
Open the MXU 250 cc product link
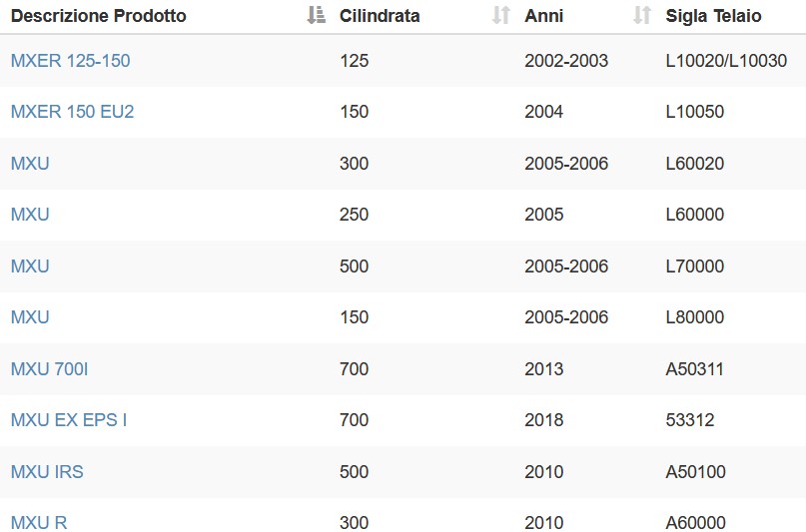pyautogui.click(x=30, y=215)
